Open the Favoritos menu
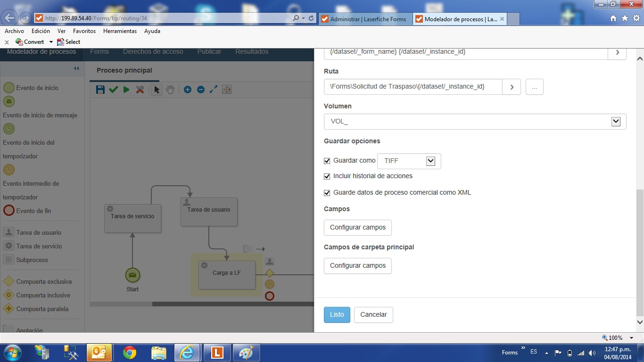 coord(84,31)
